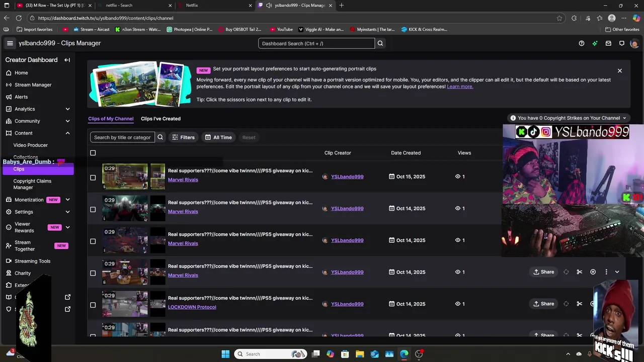This screenshot has height=362, width=644.
Task: Open the Twitch user avatar menu
Action: (634, 43)
